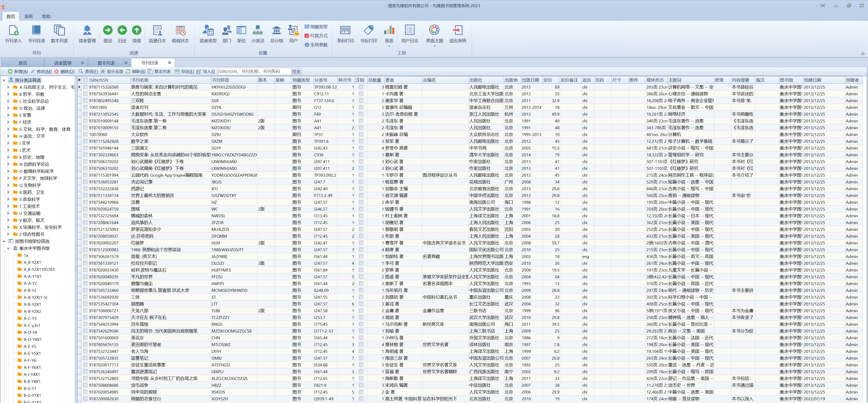
Task: Click the 归还 return icon
Action: [x=122, y=30]
